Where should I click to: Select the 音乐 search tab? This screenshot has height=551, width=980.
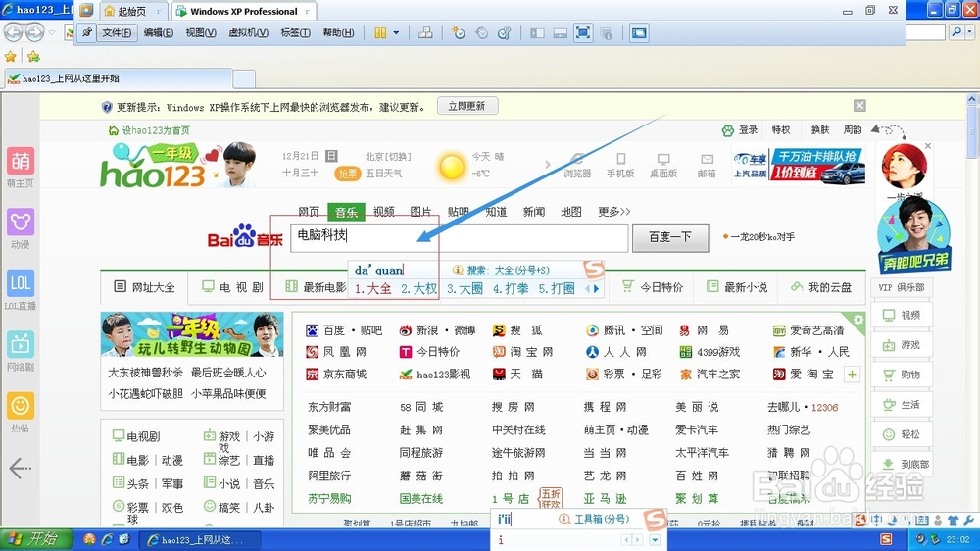pyautogui.click(x=346, y=212)
